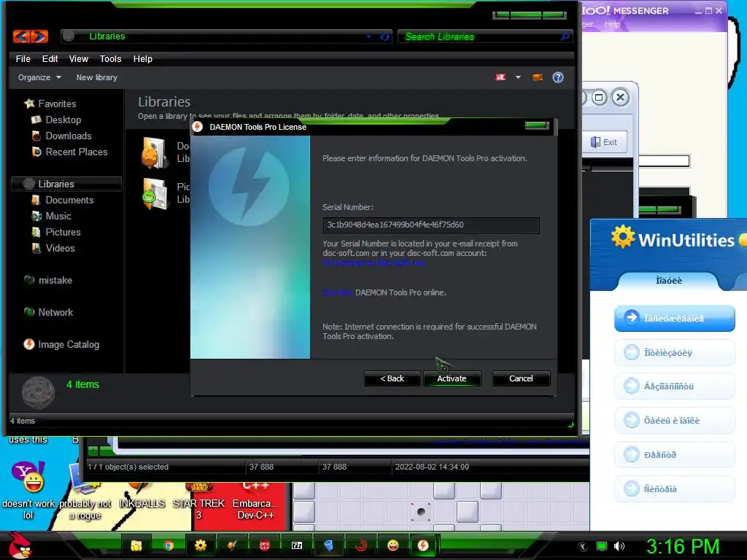Click the green monitor tray icon
Viewport: 747px width, 560px height.
point(602,546)
